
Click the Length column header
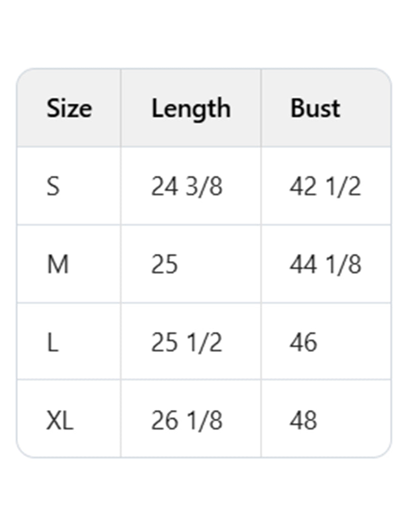pos(191,108)
